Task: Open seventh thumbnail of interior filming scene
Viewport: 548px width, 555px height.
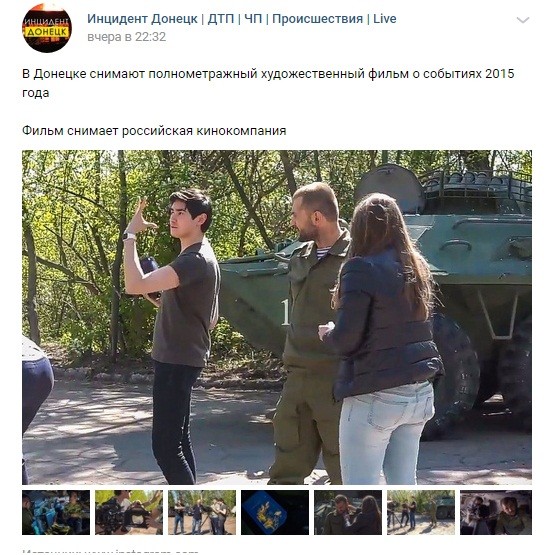Action: click(496, 512)
